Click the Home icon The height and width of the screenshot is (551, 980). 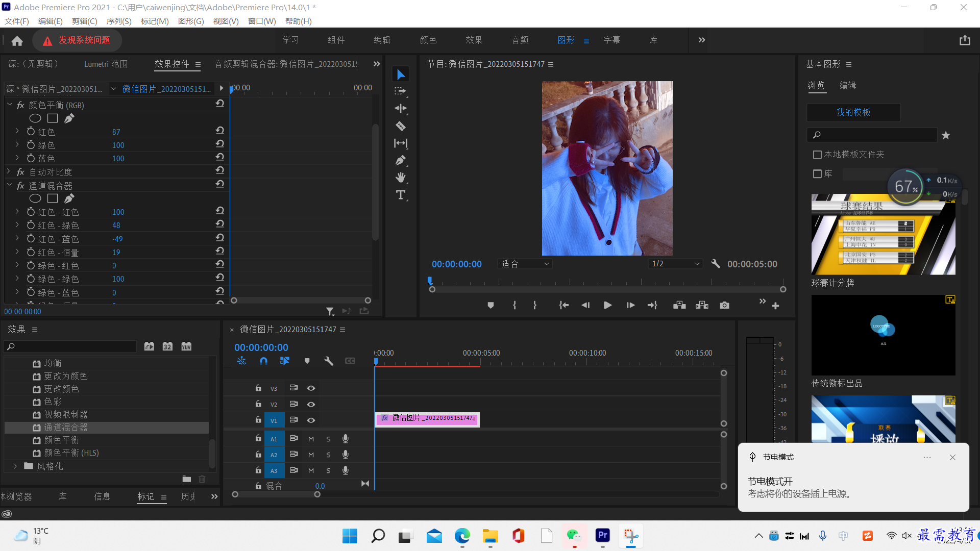tap(17, 40)
